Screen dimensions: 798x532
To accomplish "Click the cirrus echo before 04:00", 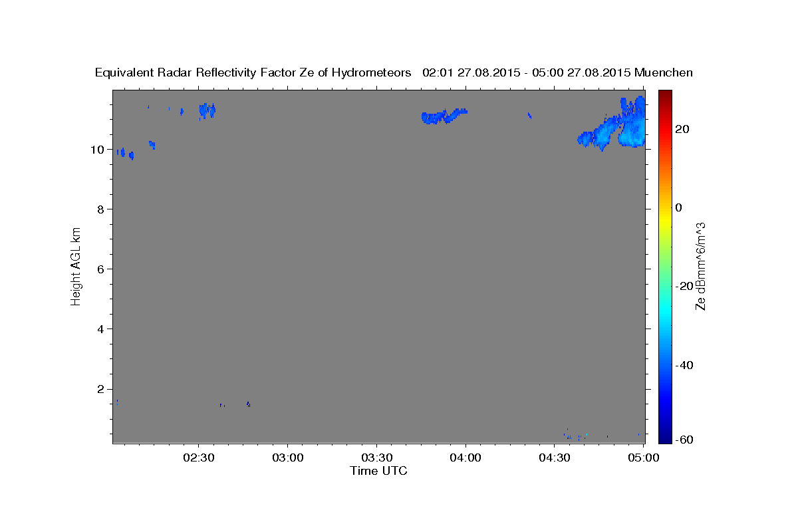I will (x=444, y=116).
